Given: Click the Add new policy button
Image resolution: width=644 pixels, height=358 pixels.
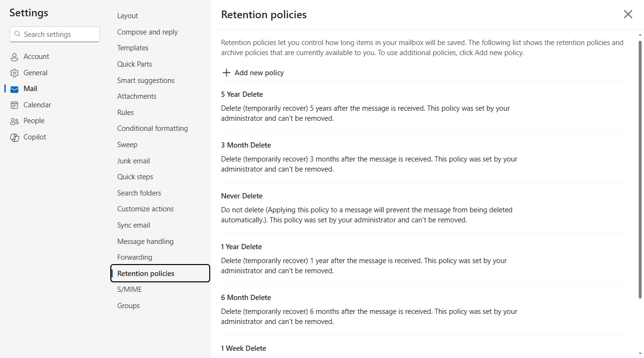Looking at the screenshot, I should (x=259, y=73).
